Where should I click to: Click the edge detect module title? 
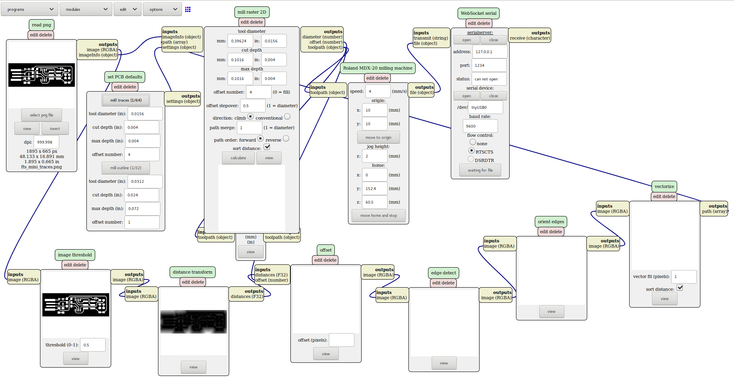tap(443, 273)
